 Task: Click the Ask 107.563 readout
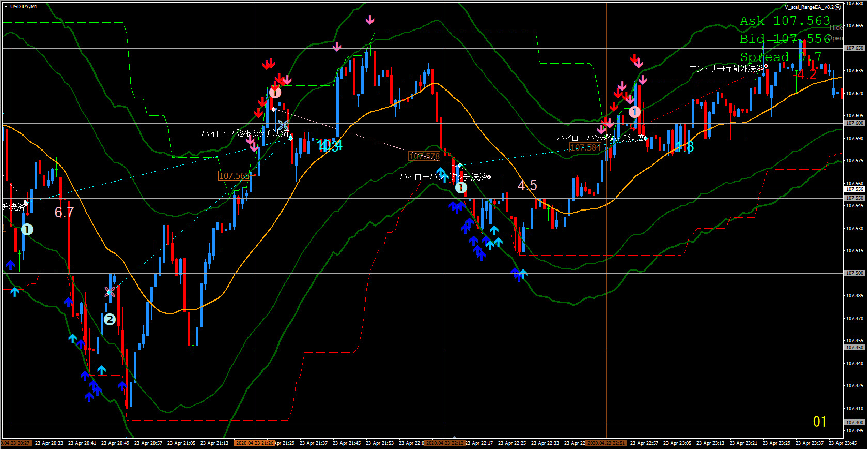785,21
